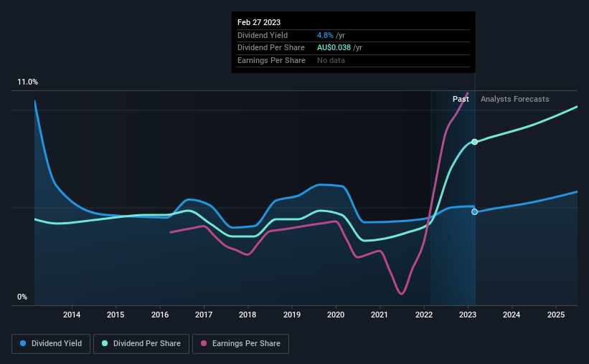Select the Dividend Yield data point marker
The width and height of the screenshot is (589, 364).
475,212
